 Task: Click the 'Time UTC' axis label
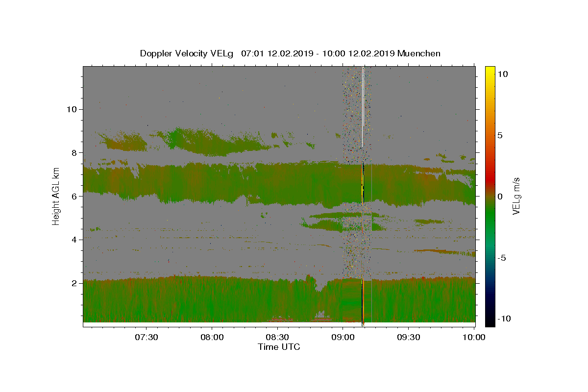tap(279, 347)
